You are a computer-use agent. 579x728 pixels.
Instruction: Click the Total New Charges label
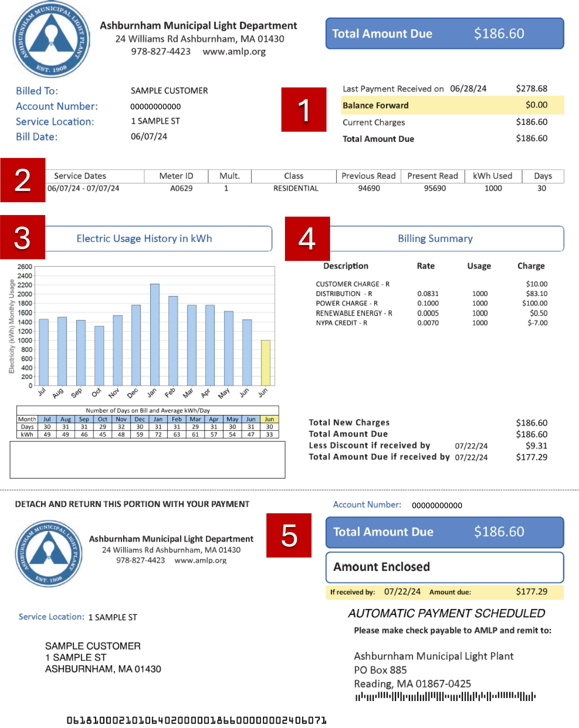coord(349,422)
